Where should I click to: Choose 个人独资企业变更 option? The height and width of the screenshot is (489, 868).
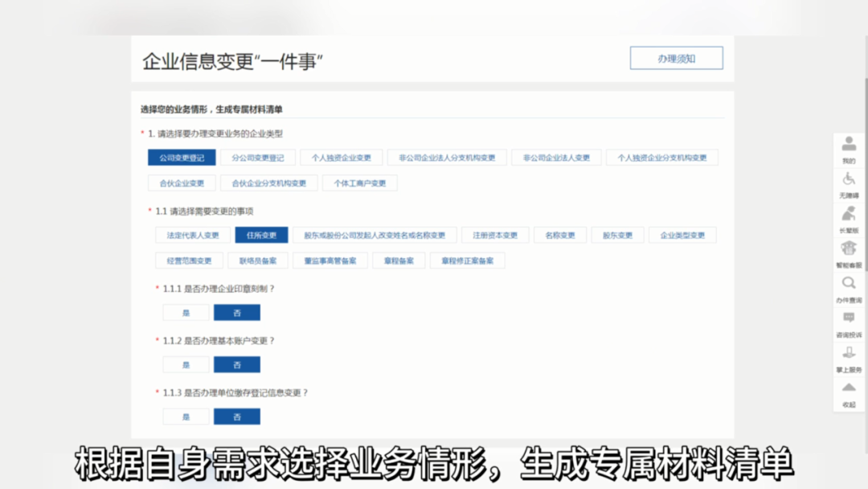(341, 158)
